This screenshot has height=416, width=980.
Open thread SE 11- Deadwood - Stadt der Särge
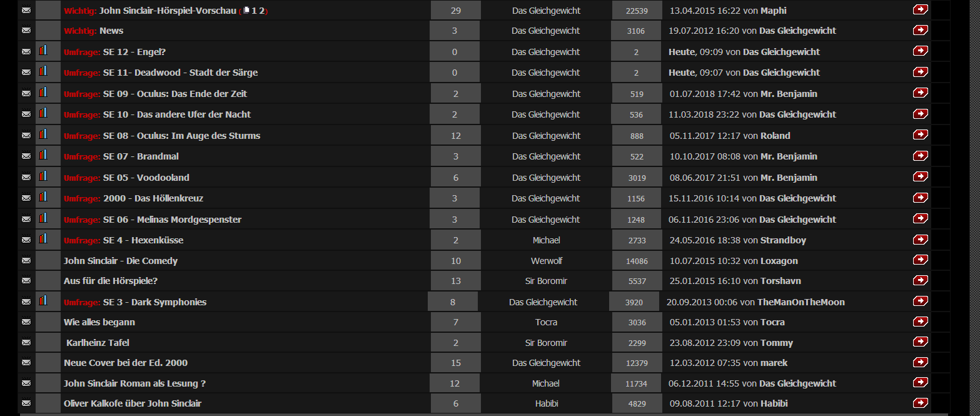180,73
